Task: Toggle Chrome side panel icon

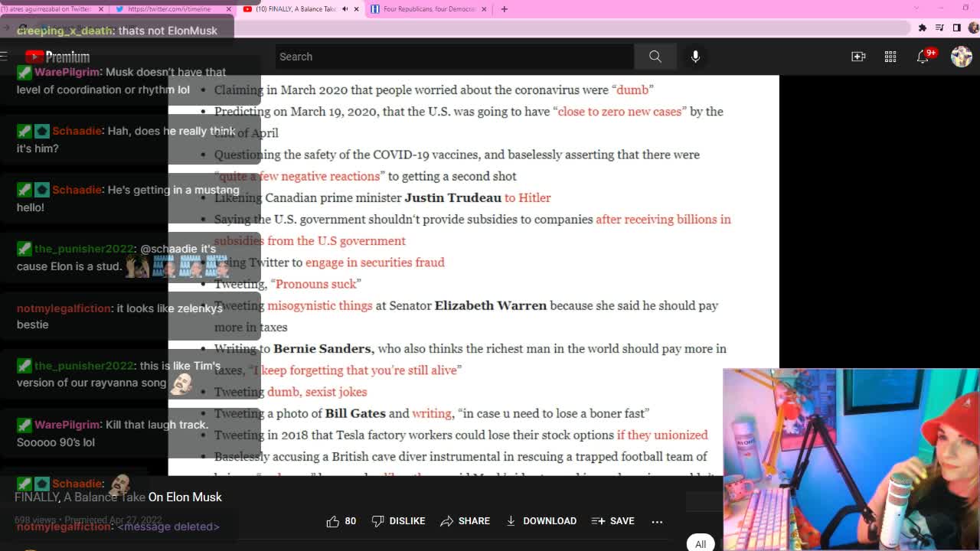Action: (x=956, y=28)
